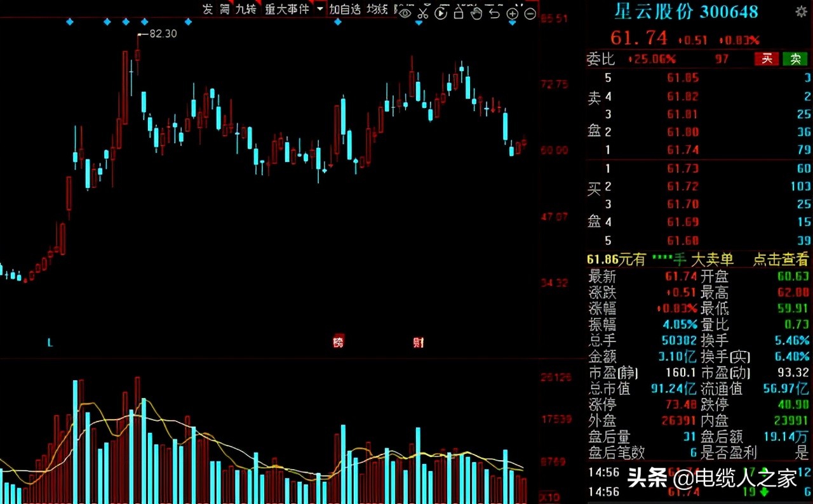Click the 总市值 value 91.24亿
Image resolution: width=813 pixels, height=504 pixels.
tap(673, 388)
